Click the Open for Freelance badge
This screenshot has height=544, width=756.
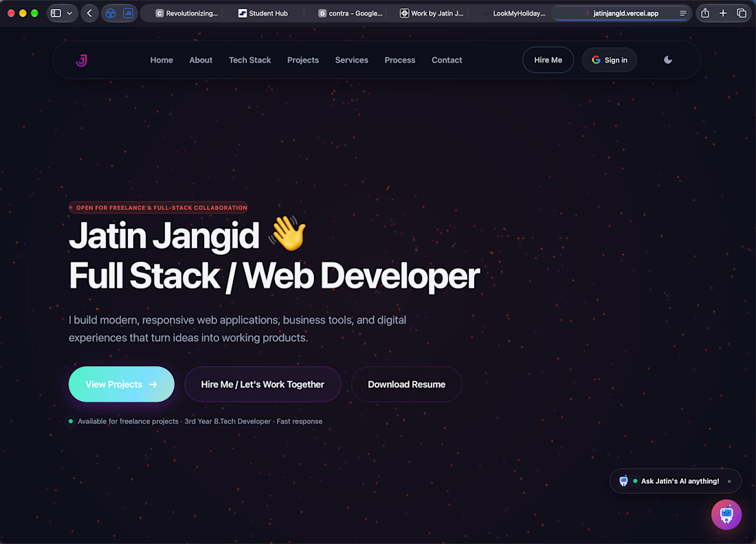click(158, 207)
